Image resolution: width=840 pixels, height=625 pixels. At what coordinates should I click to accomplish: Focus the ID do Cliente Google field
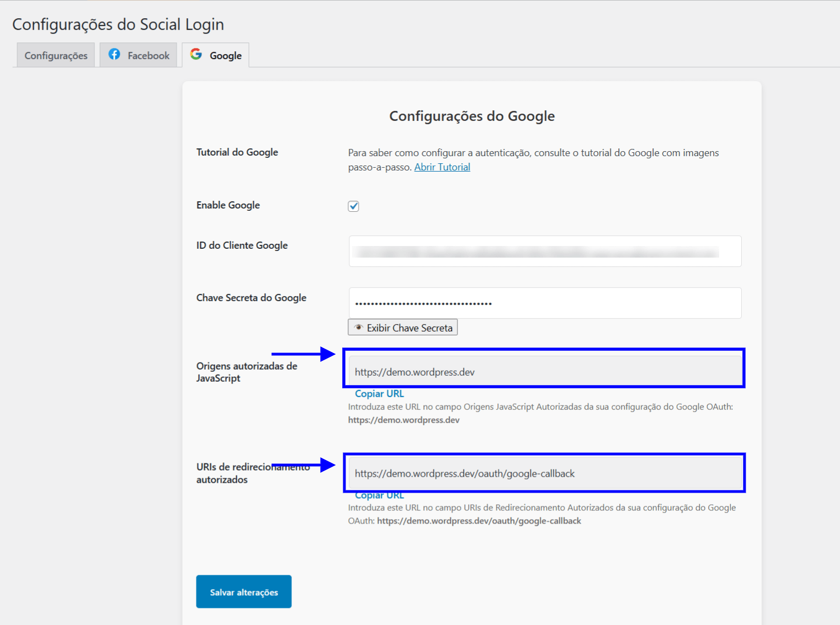point(545,252)
